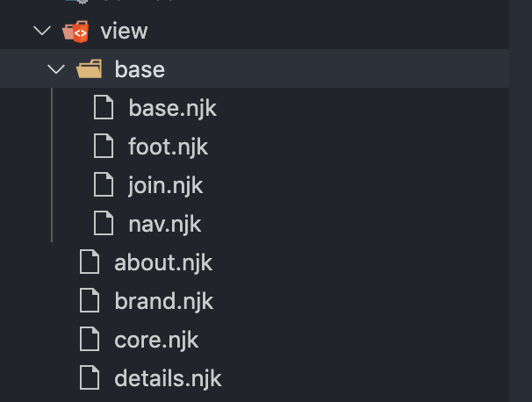Open foot.njk in the editor
532x402 pixels.
168,147
